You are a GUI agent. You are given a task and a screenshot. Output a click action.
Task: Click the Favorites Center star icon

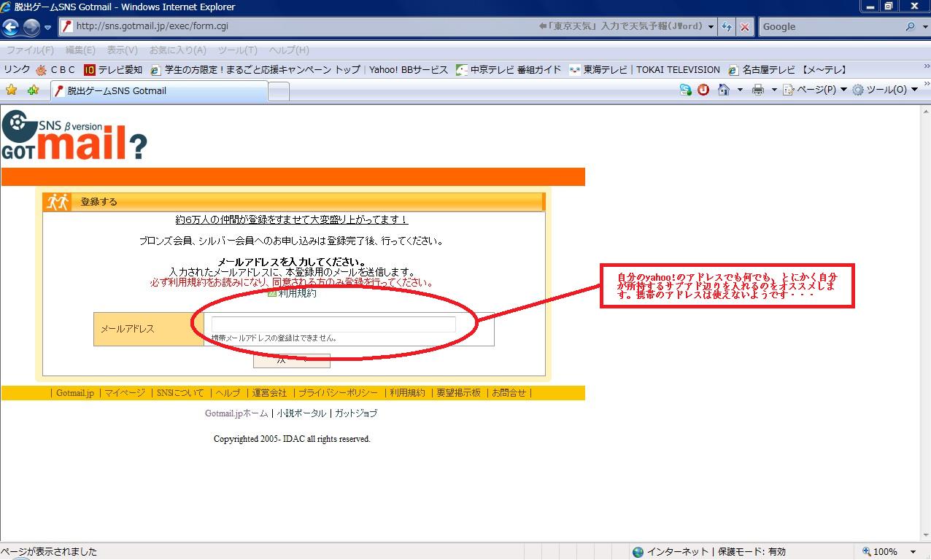(11, 90)
